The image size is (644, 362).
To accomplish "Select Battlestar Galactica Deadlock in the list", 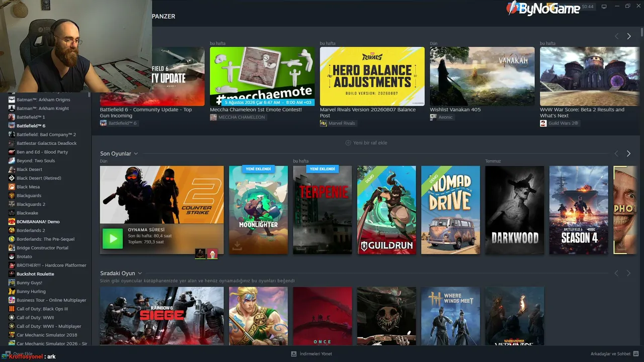I will point(47,143).
